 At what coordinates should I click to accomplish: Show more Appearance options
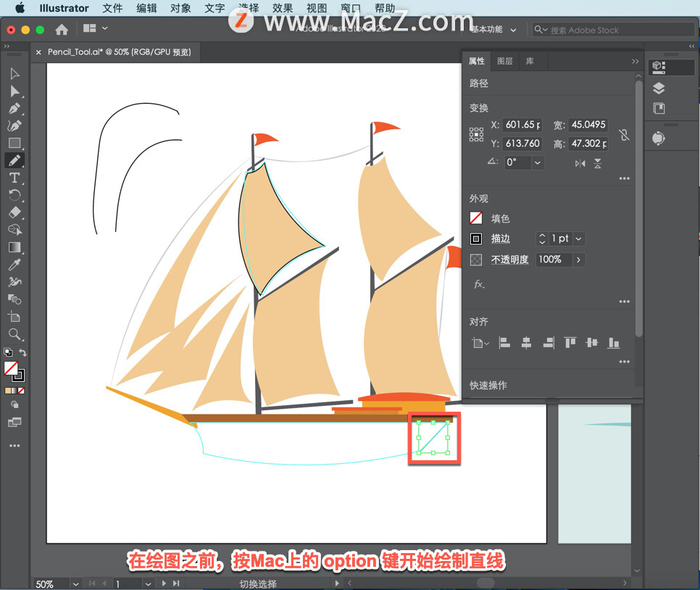tap(624, 302)
